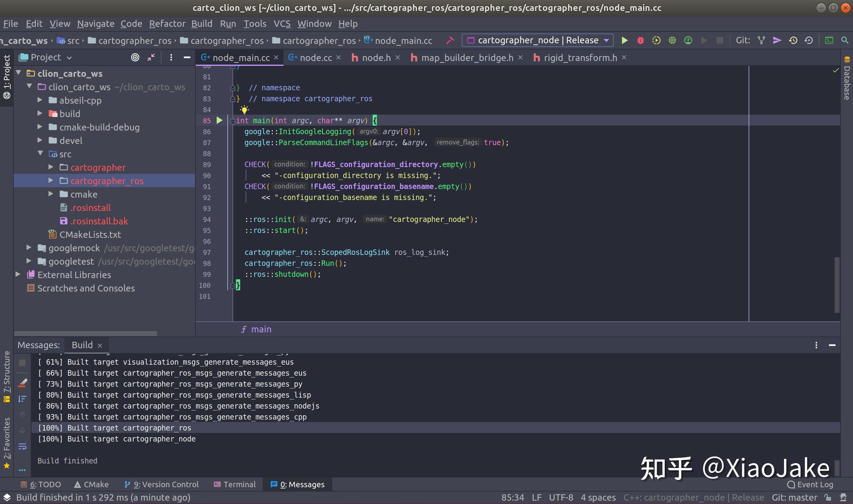
Task: Fold the main function using the gutter marker
Action: 233,120
